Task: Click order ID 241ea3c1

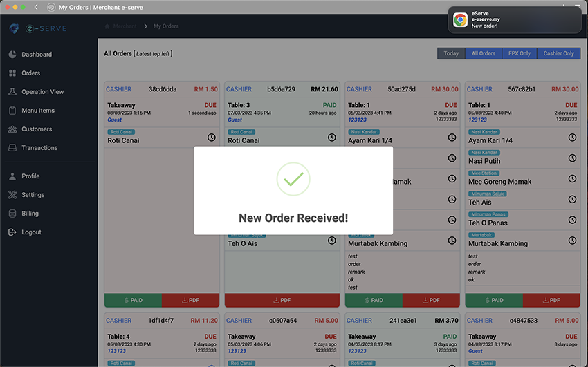Action: (403, 321)
